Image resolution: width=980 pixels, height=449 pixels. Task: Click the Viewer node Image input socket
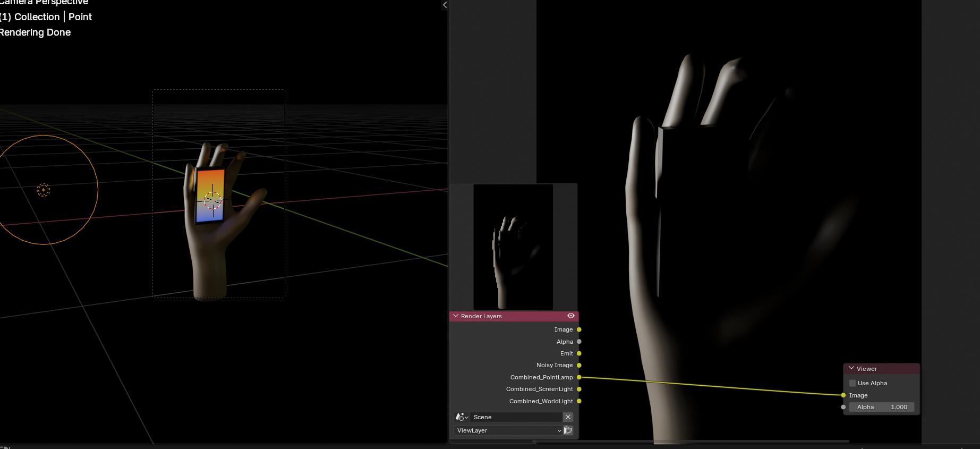(843, 395)
